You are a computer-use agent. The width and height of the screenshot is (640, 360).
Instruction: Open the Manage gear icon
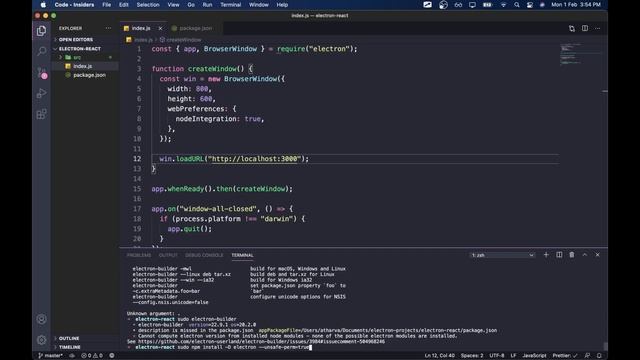[41, 340]
